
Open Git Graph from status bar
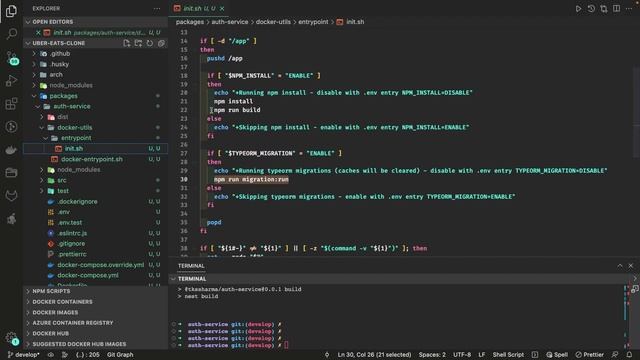120,355
